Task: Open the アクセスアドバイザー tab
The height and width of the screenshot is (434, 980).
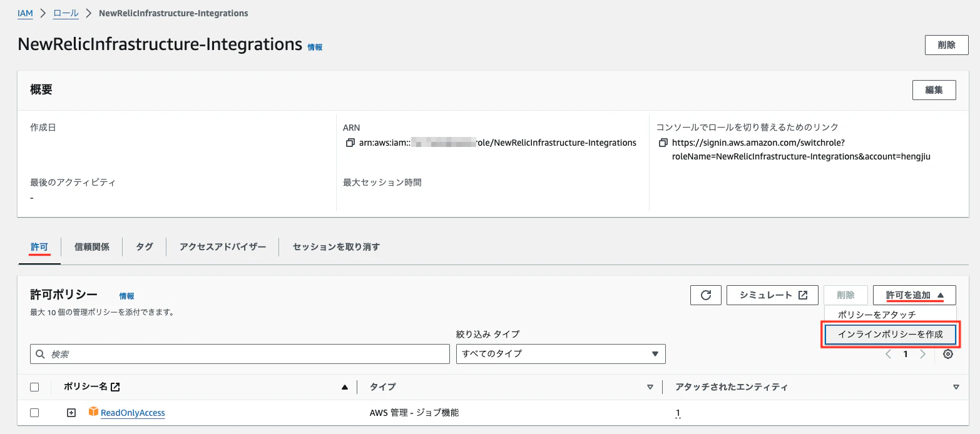Action: point(223,247)
